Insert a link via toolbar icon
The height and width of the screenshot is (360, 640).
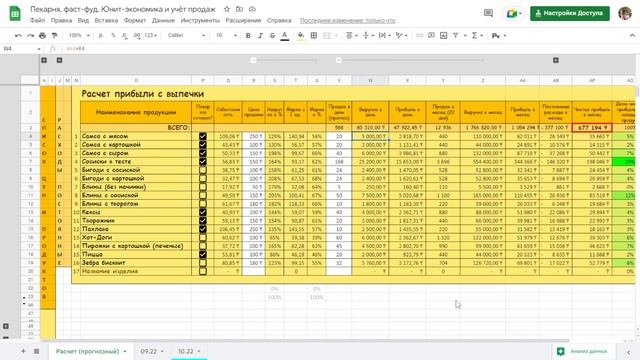[419, 36]
